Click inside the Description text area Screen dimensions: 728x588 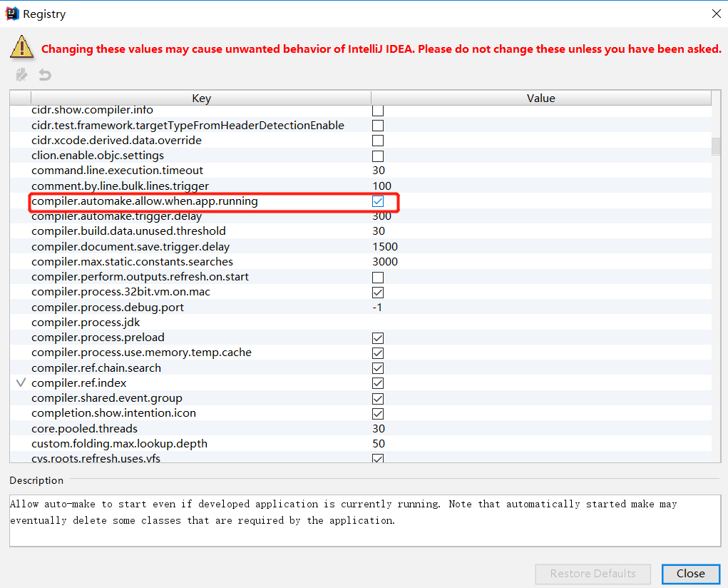[x=365, y=521]
